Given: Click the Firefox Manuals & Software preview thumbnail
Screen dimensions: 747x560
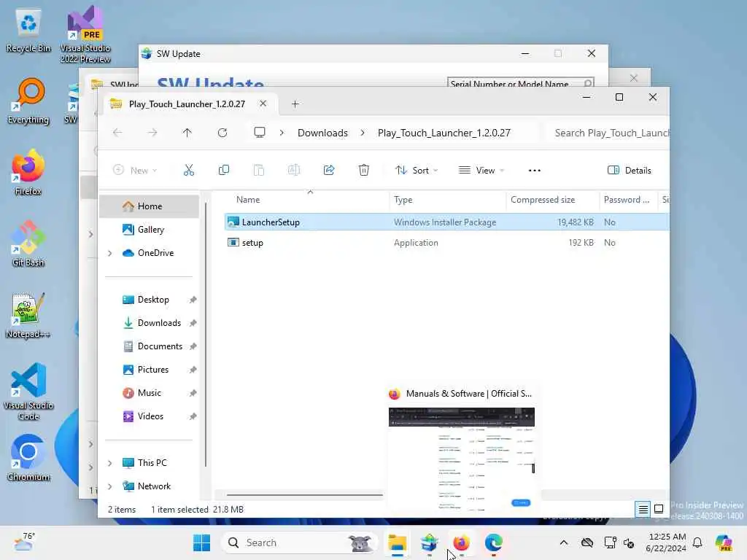Looking at the screenshot, I should click(x=462, y=459).
